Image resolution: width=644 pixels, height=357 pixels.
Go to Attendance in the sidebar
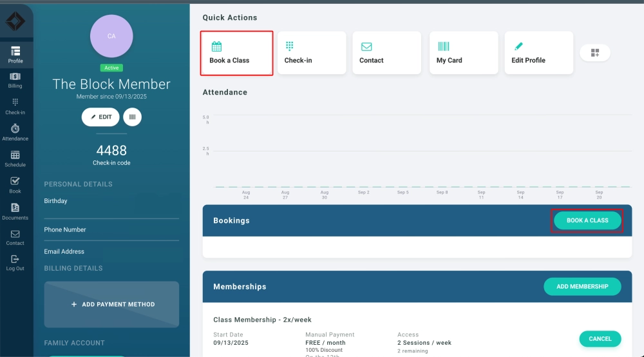tap(15, 133)
